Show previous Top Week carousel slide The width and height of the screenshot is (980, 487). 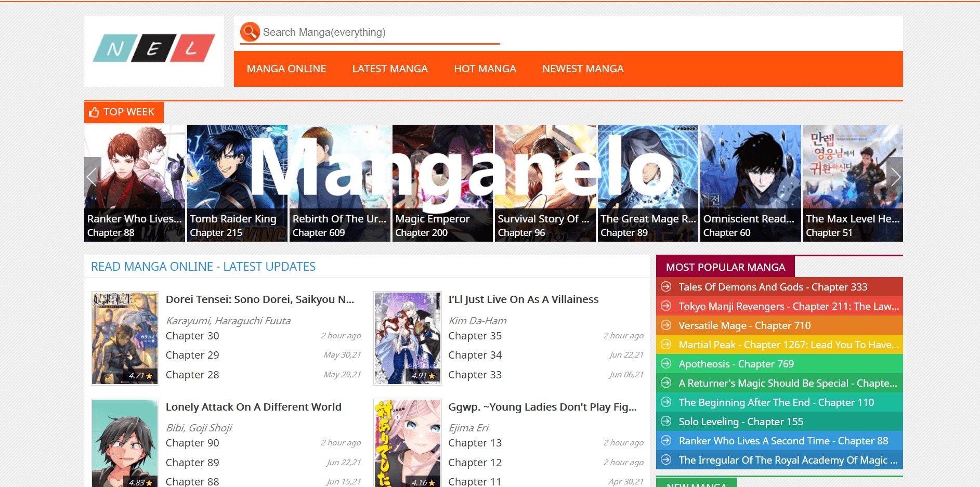click(92, 177)
